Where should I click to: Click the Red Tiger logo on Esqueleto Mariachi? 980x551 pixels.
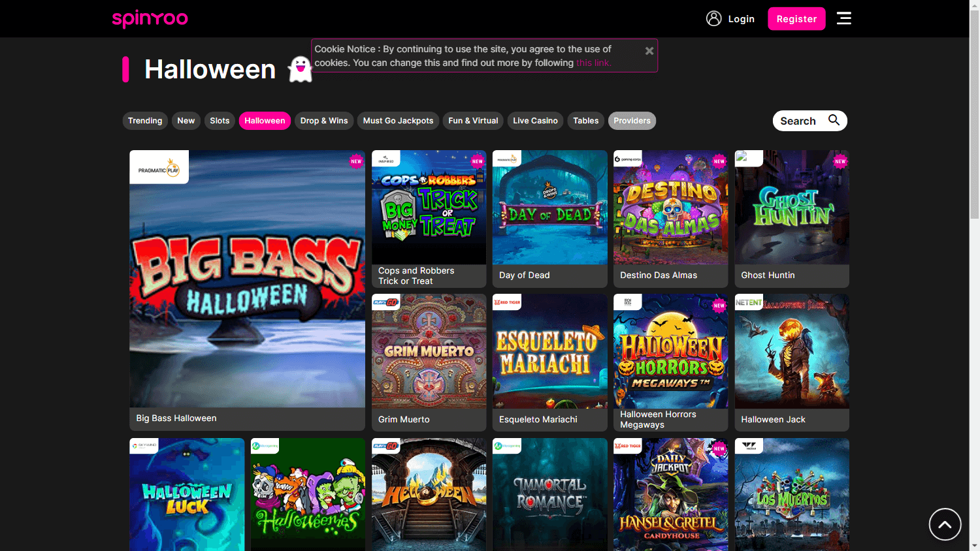(507, 302)
